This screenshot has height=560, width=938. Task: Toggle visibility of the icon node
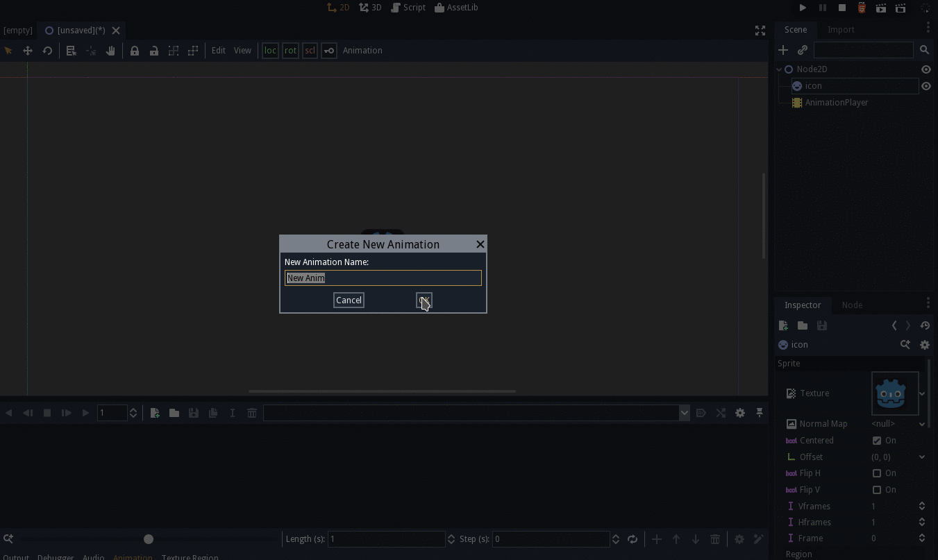[x=926, y=85]
